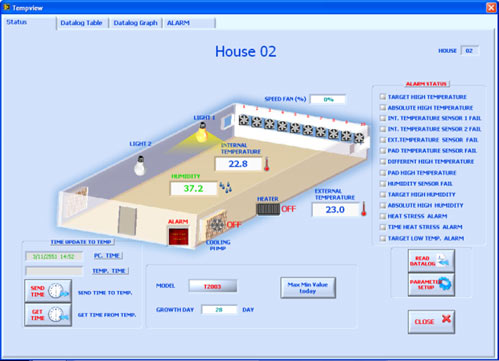Screen dimensions: 499x361
Task: Click the internal temperature thermometer icon
Action: click(267, 164)
